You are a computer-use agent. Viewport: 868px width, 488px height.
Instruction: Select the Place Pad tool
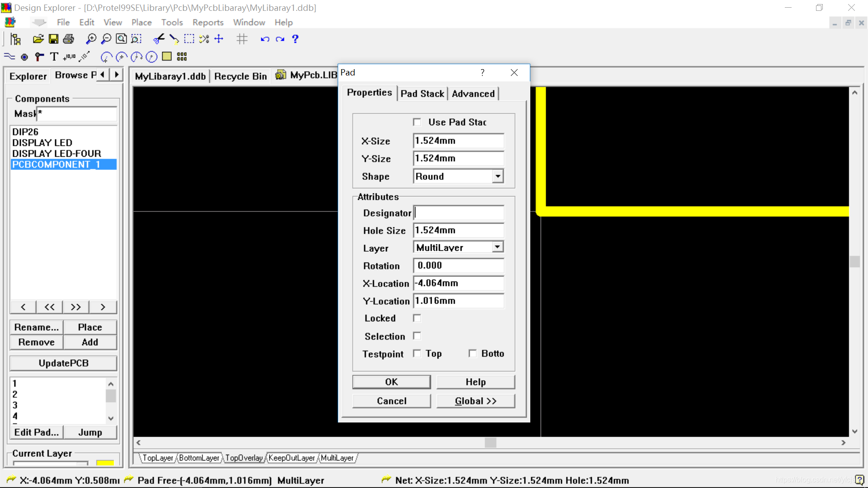(x=24, y=57)
